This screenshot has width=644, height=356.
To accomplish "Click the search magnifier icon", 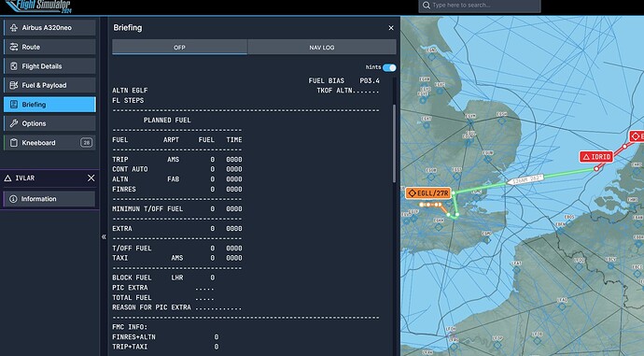I will [427, 6].
